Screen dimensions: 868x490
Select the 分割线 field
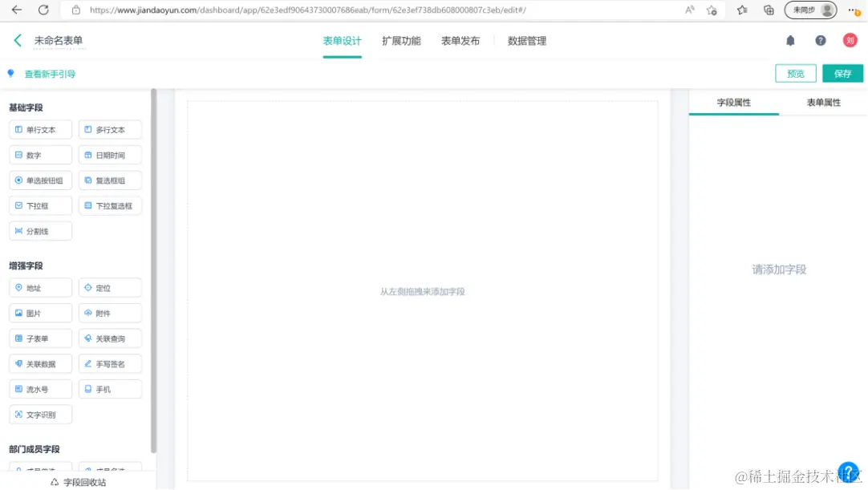pyautogui.click(x=40, y=232)
